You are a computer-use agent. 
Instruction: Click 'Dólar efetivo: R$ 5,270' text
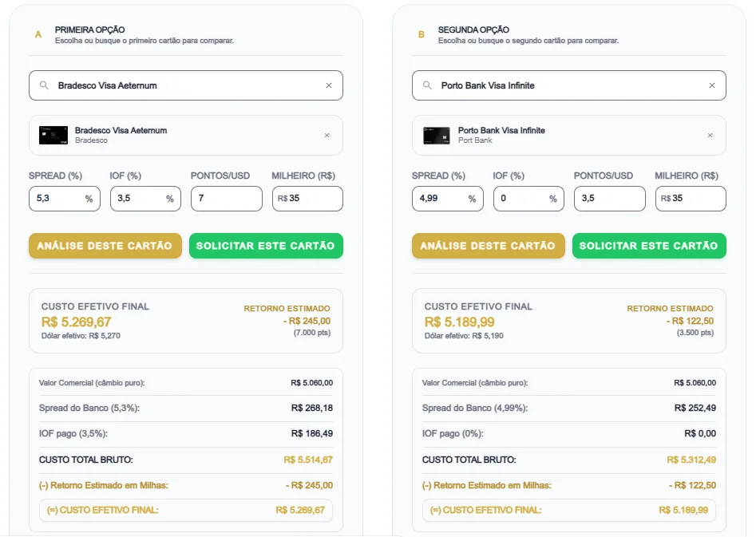(81, 336)
